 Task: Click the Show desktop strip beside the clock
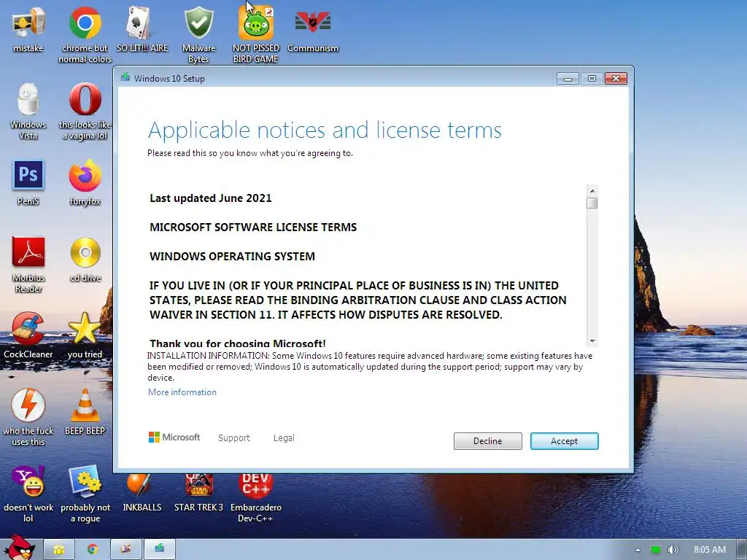click(742, 550)
